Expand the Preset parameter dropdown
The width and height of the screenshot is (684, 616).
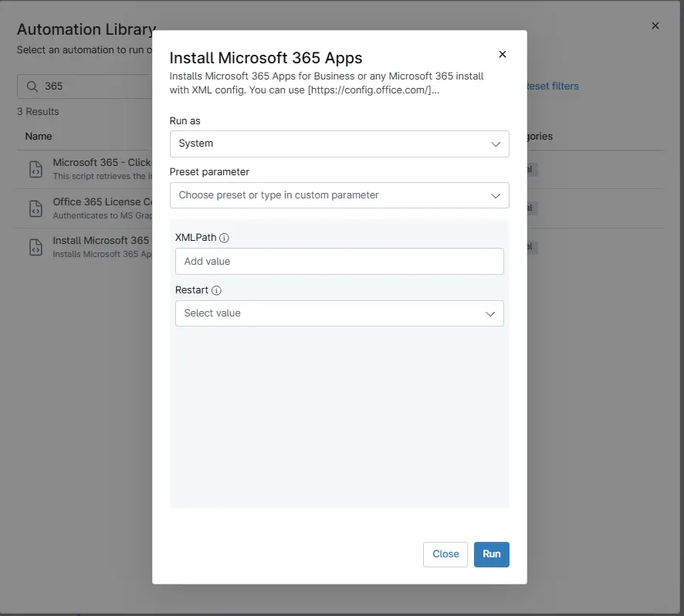(x=339, y=195)
